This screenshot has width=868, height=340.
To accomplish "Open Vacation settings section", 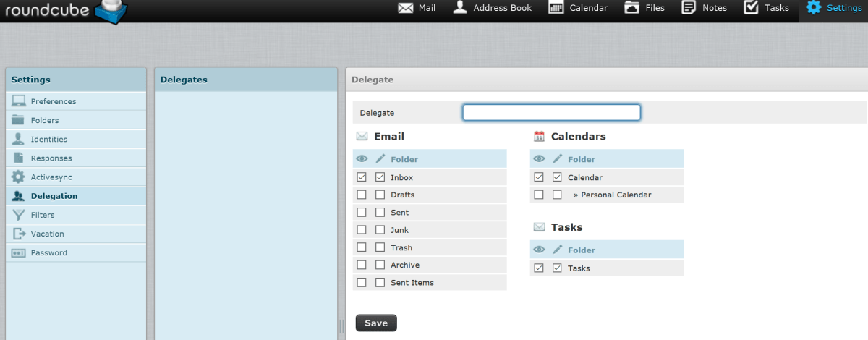I will coord(47,234).
